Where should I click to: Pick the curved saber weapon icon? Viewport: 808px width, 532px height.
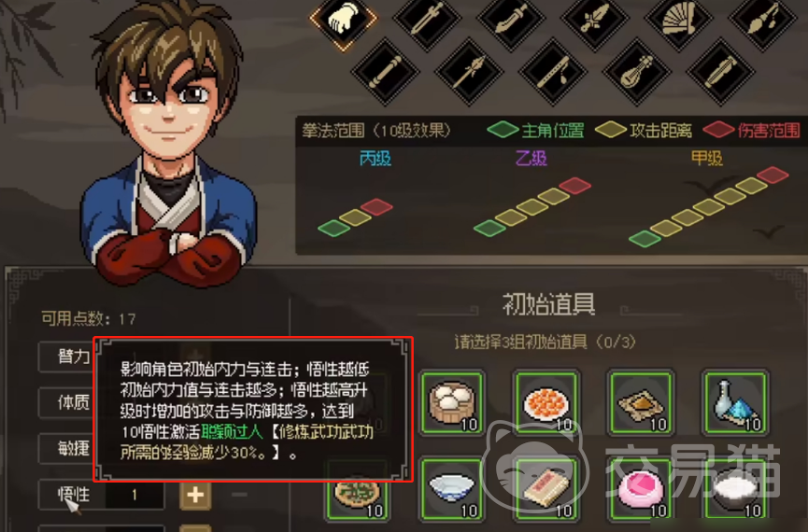click(511, 20)
